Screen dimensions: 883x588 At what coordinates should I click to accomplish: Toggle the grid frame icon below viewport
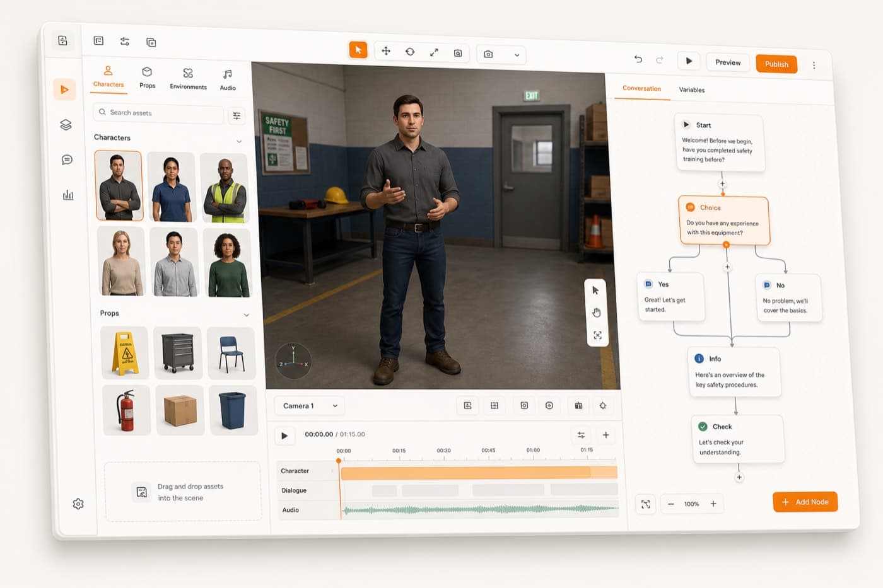(x=494, y=405)
